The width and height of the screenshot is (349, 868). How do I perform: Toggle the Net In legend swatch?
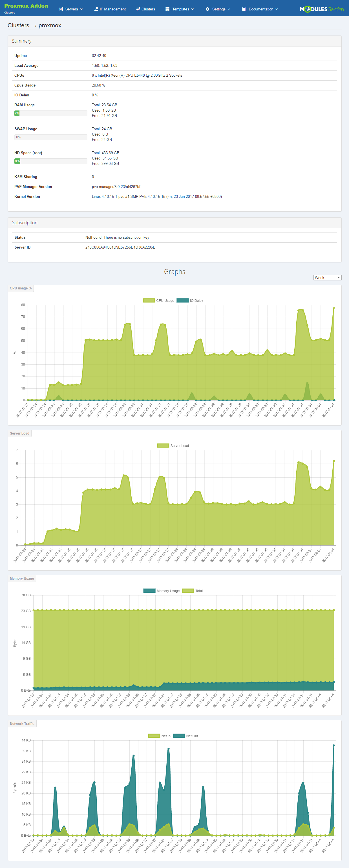coord(154,736)
